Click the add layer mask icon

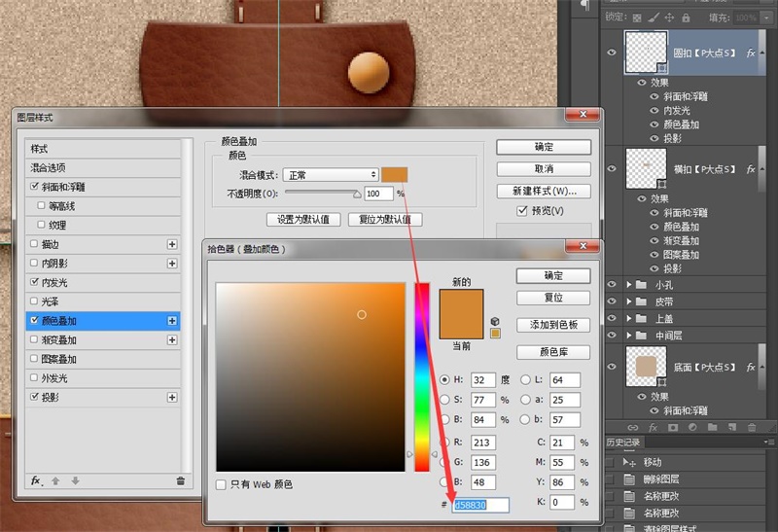[x=673, y=427]
